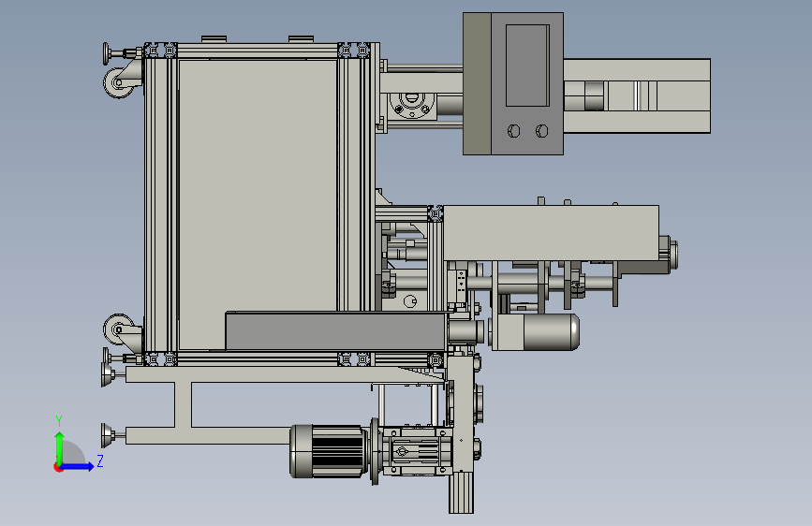Image resolution: width=812 pixels, height=526 pixels.
Task: Select the upper-left caster wheel
Action: [x=119, y=83]
